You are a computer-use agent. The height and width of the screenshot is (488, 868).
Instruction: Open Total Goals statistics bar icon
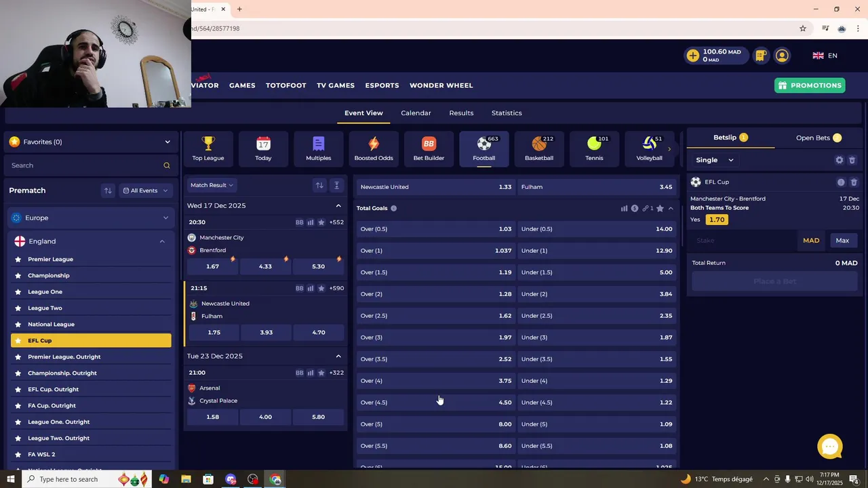[x=624, y=208]
